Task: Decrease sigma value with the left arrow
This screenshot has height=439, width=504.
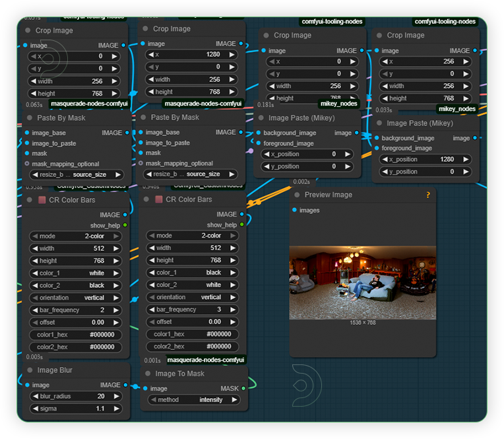Action: 34,409
